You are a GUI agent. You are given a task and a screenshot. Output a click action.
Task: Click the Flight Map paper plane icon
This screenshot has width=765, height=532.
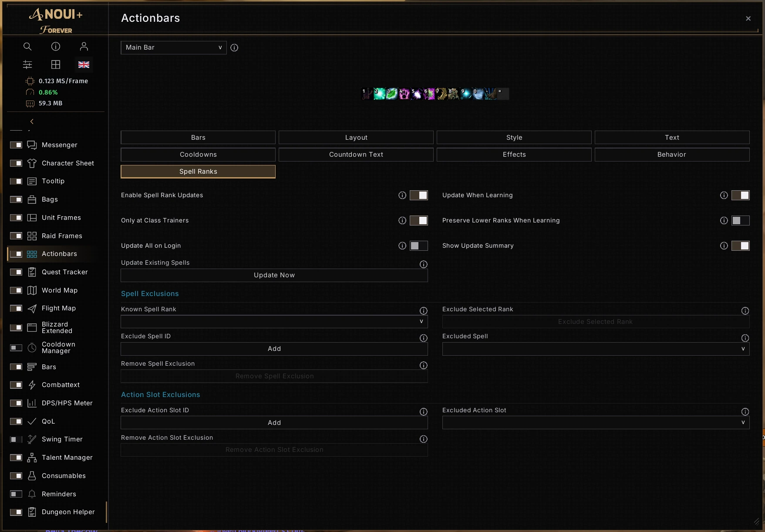32,309
